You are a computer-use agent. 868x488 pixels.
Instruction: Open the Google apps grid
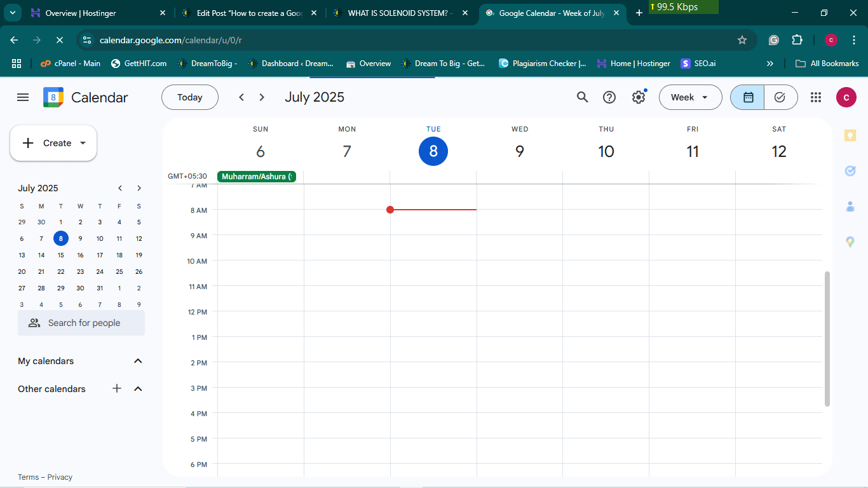pos(816,97)
